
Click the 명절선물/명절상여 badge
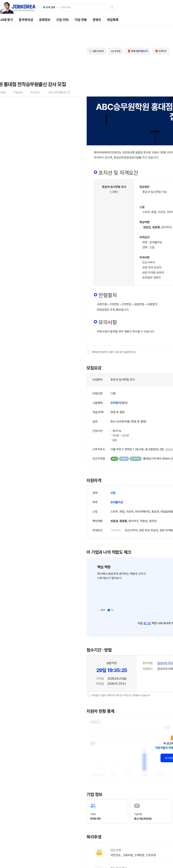(x=138, y=51)
